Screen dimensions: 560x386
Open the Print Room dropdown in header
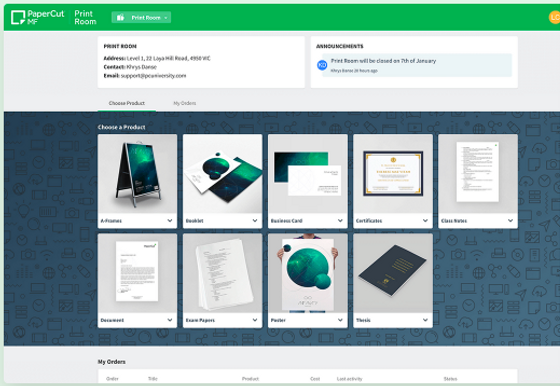click(141, 17)
